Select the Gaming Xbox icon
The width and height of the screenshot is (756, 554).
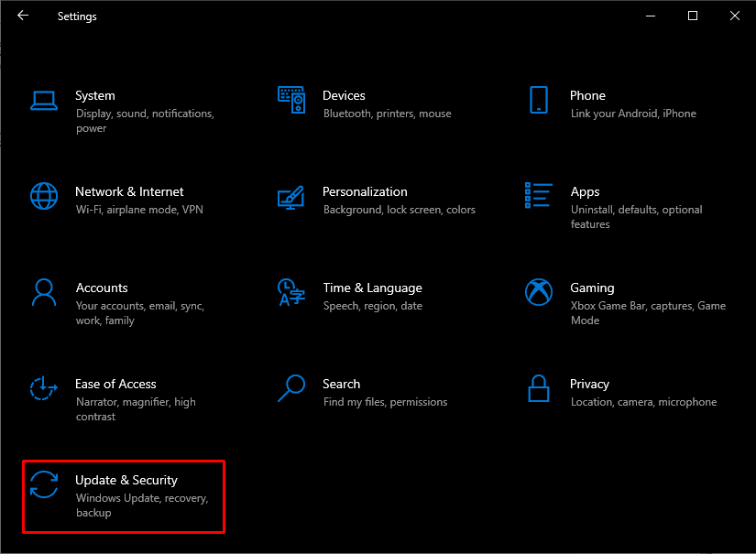[x=539, y=293]
